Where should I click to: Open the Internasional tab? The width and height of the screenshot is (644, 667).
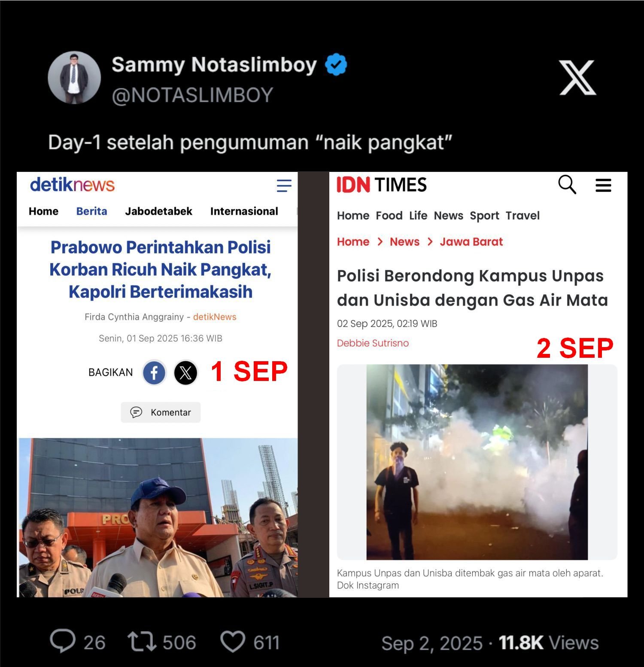click(244, 211)
